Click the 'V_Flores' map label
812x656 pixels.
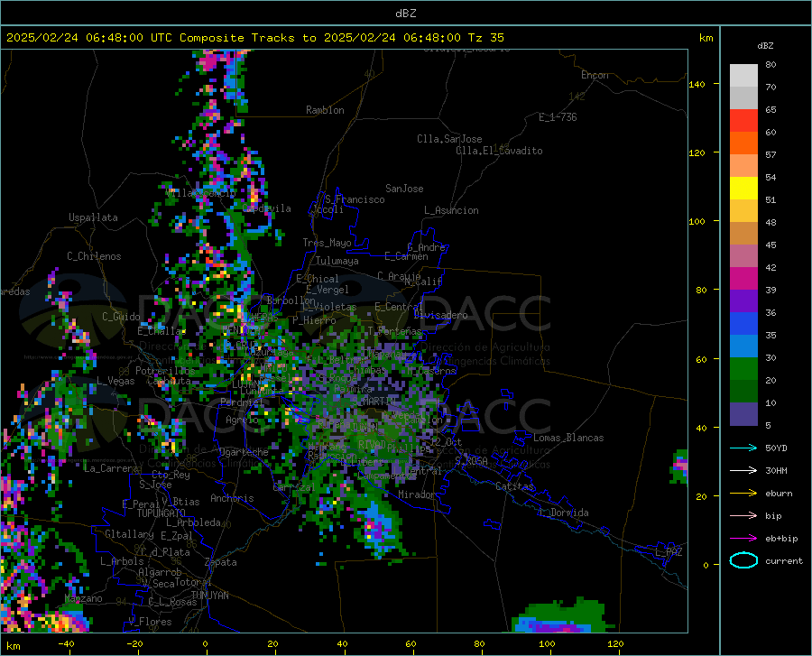click(x=150, y=622)
